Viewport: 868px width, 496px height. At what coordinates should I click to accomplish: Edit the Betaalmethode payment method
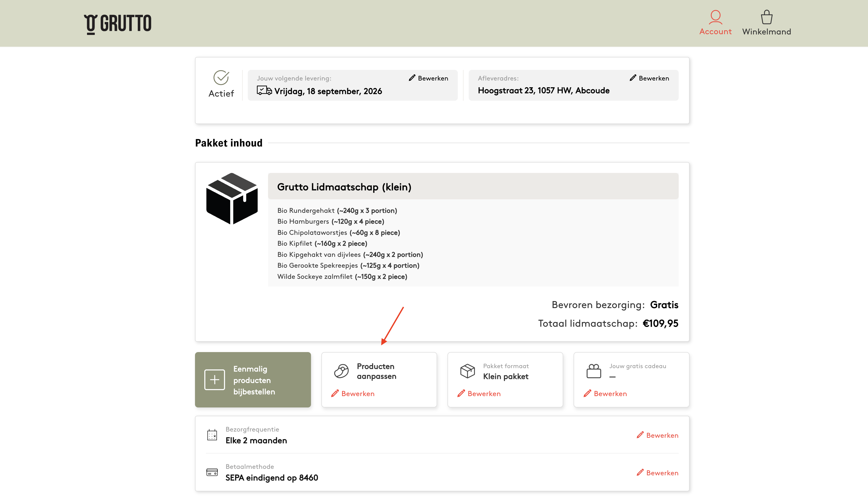pyautogui.click(x=657, y=473)
